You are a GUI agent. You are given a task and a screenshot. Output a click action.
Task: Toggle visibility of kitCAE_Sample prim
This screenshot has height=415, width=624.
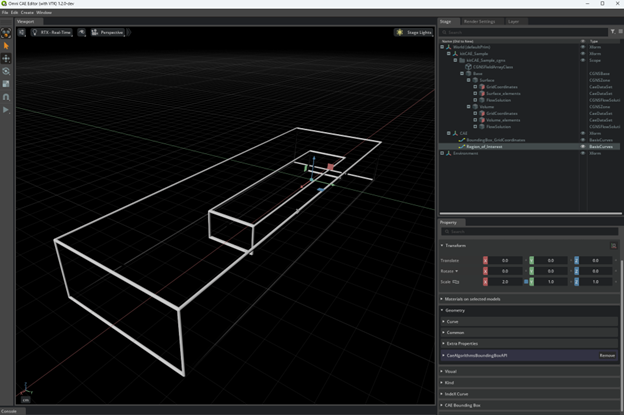583,53
